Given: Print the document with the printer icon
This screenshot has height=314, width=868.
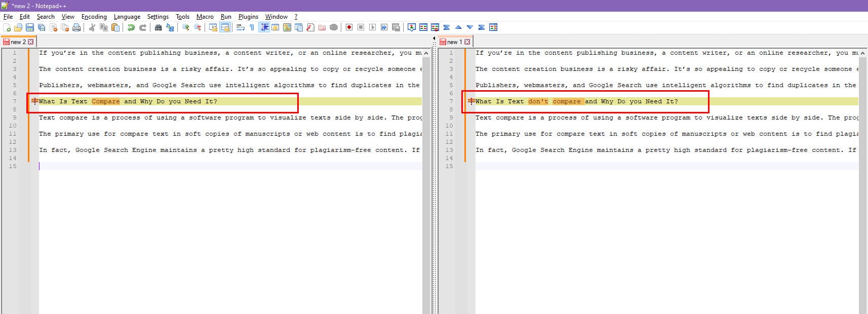Looking at the screenshot, I should 76,27.
